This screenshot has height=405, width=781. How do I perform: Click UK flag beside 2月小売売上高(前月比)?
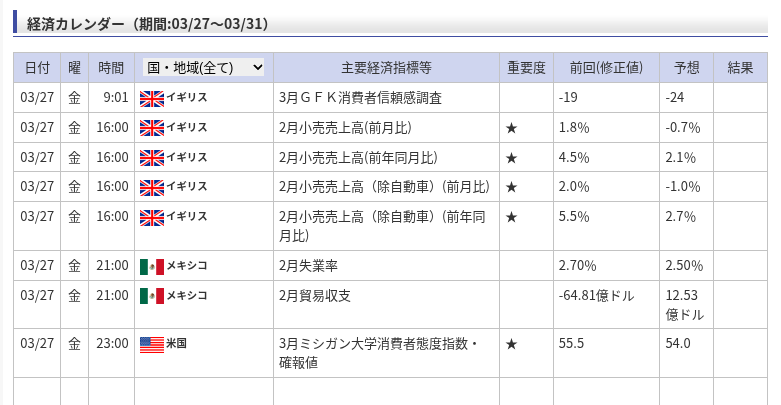(x=151, y=128)
